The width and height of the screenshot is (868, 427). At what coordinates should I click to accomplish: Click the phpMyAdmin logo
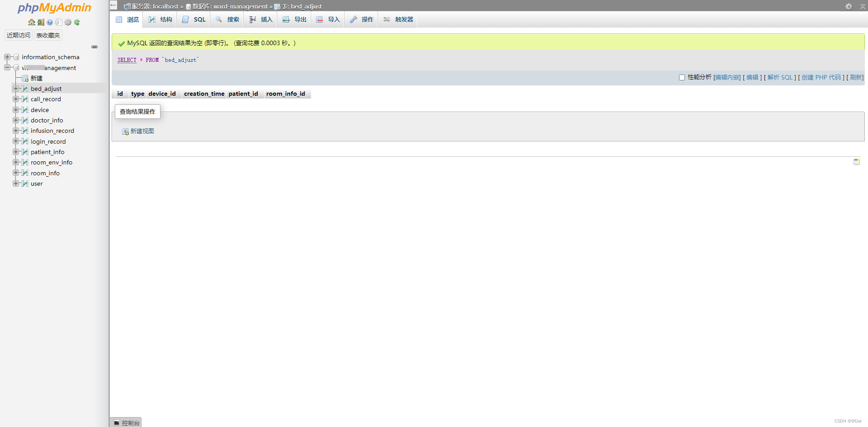(x=54, y=8)
